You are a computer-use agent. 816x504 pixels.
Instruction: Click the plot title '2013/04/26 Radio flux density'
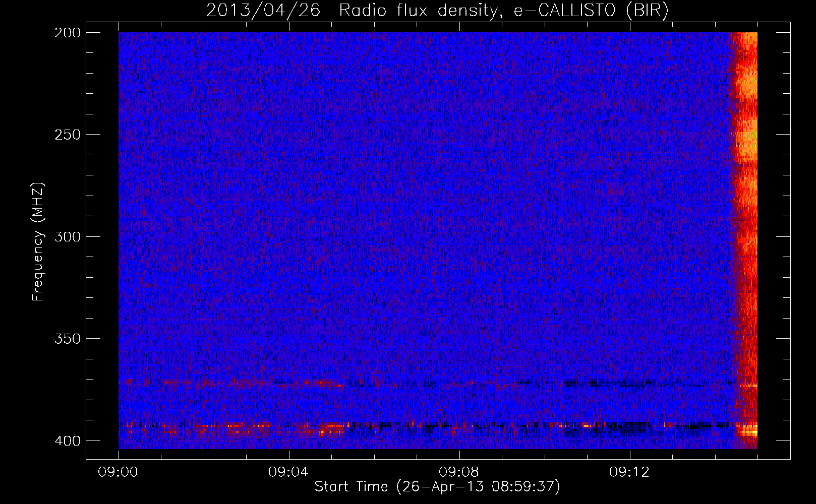[437, 10]
